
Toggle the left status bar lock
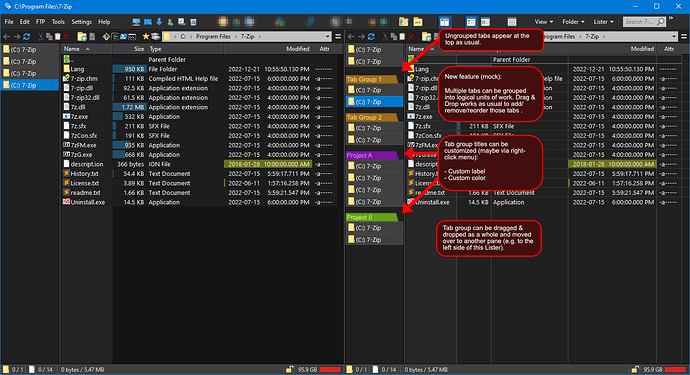tap(289, 369)
